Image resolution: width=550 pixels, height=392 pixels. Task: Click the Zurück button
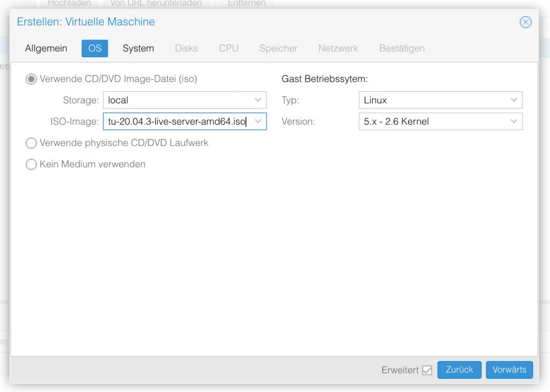point(459,370)
